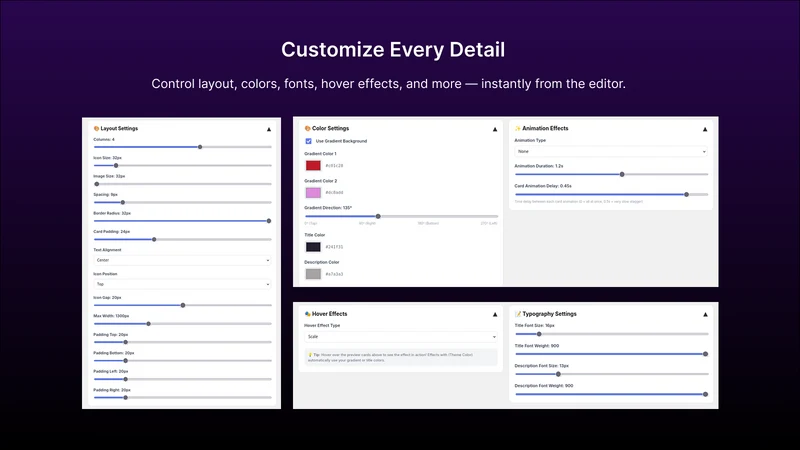Open the Hover Effect Type dropdown
800x450 pixels.
point(401,337)
